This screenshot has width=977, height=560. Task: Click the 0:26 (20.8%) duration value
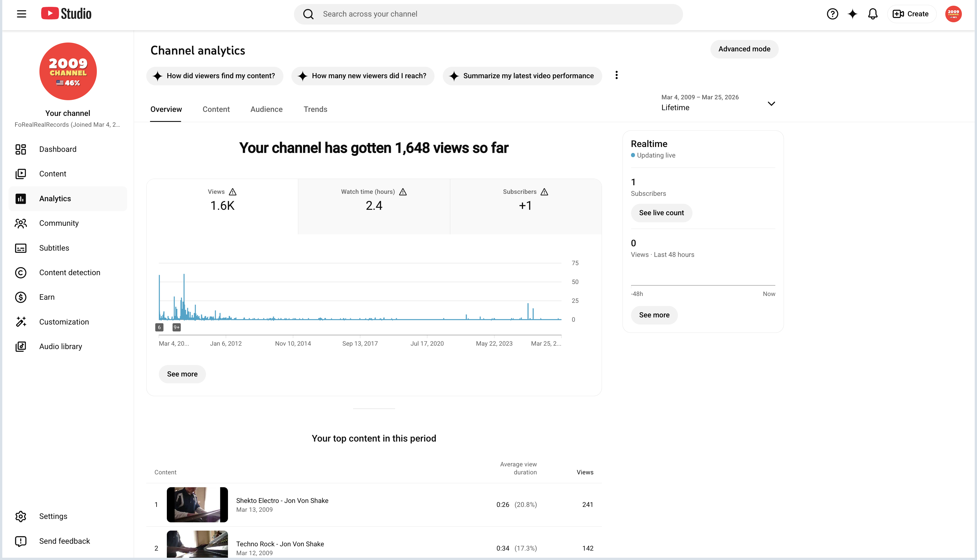click(516, 505)
